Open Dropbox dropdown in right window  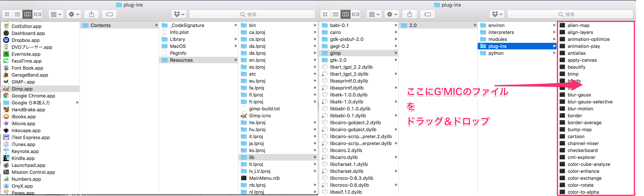click(497, 14)
